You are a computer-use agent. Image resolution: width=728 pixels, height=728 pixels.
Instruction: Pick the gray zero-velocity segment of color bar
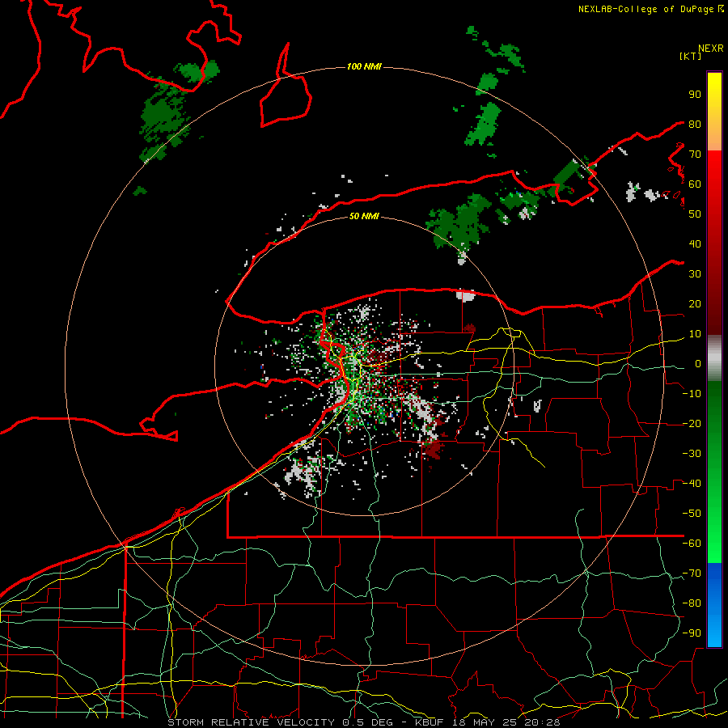pyautogui.click(x=714, y=358)
